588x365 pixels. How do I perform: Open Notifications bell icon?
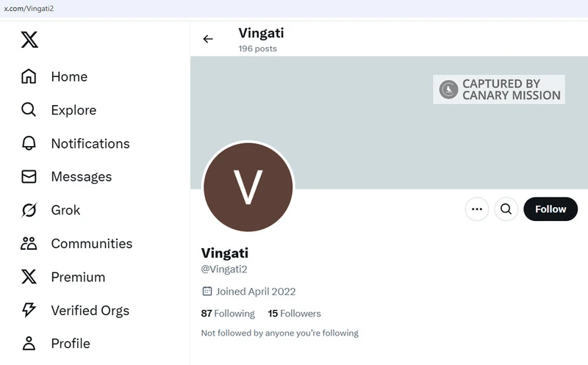click(x=29, y=143)
